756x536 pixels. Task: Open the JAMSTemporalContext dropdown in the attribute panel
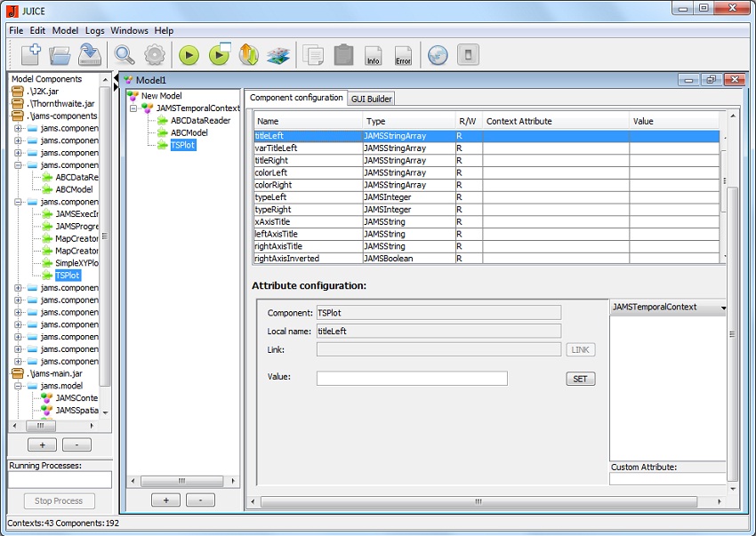(722, 308)
